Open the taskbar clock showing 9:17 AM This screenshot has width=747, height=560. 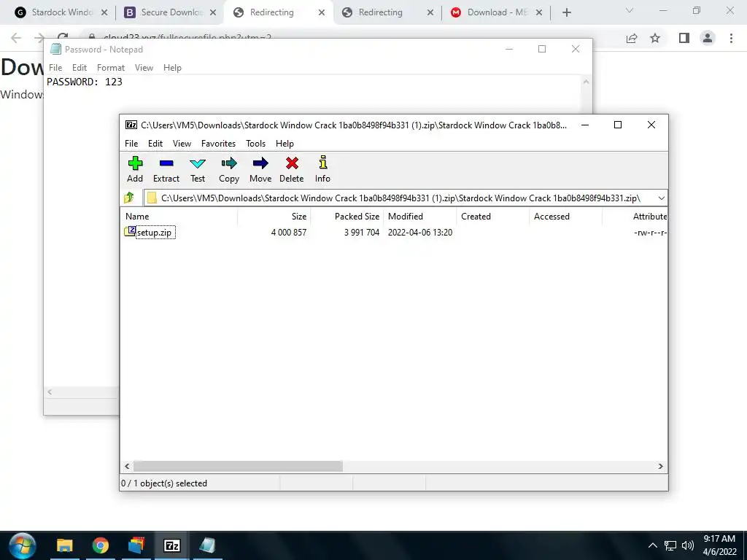point(719,545)
